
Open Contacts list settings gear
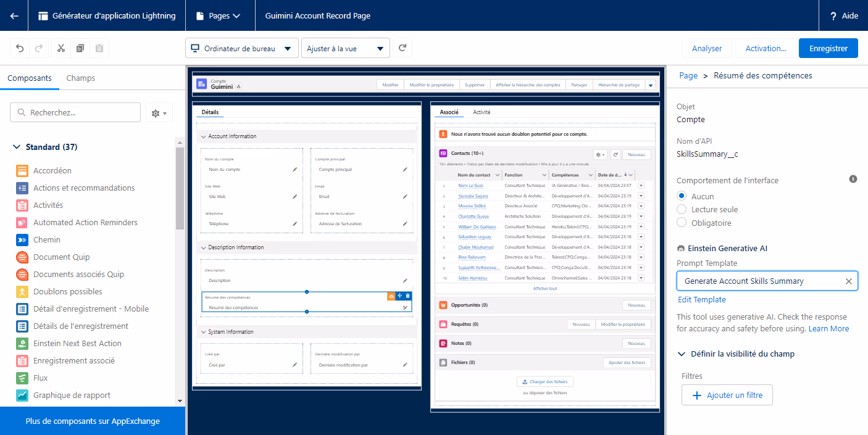600,154
